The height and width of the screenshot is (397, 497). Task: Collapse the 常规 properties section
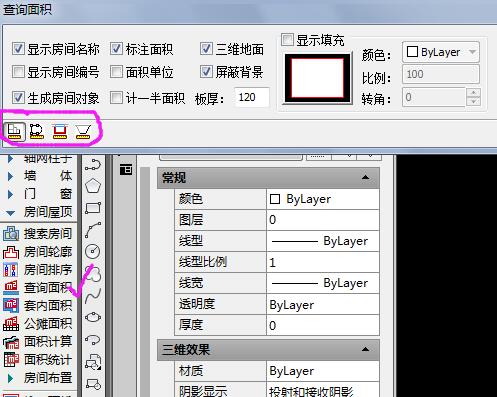tap(365, 177)
